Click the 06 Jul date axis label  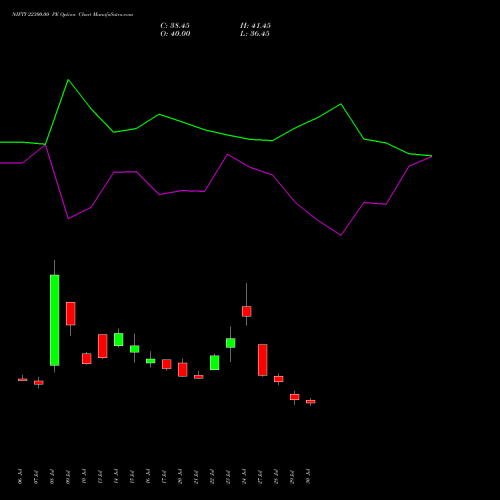click(20, 477)
